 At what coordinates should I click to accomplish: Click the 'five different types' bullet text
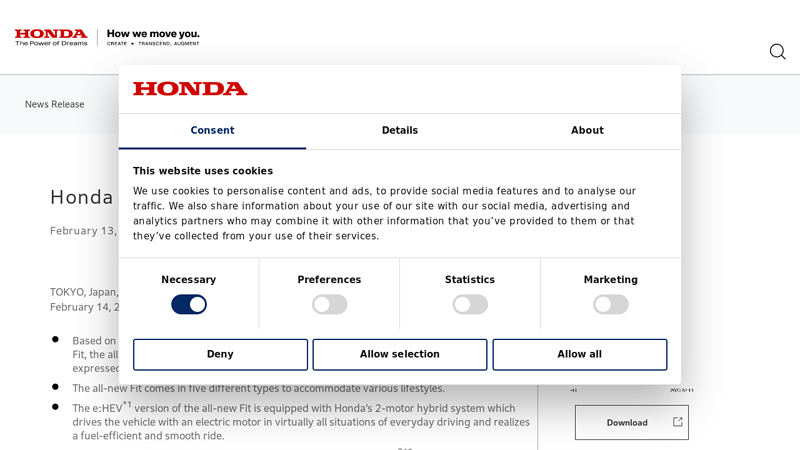pyautogui.click(x=258, y=388)
